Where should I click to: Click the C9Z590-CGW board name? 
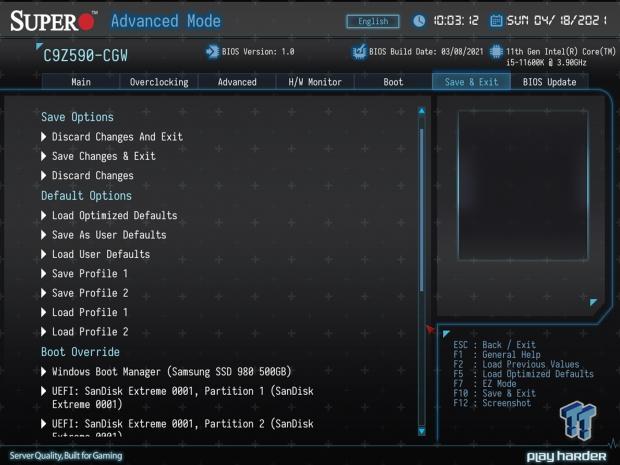pos(85,56)
